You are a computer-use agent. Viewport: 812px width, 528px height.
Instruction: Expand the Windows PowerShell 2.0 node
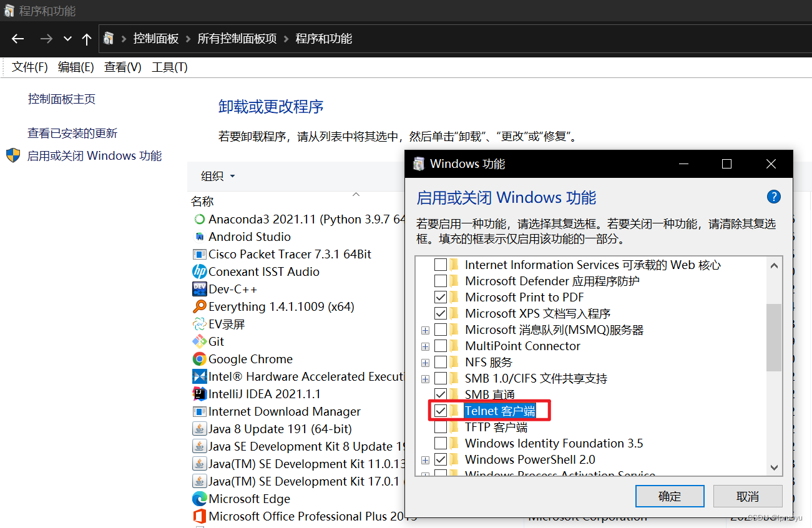click(x=425, y=460)
